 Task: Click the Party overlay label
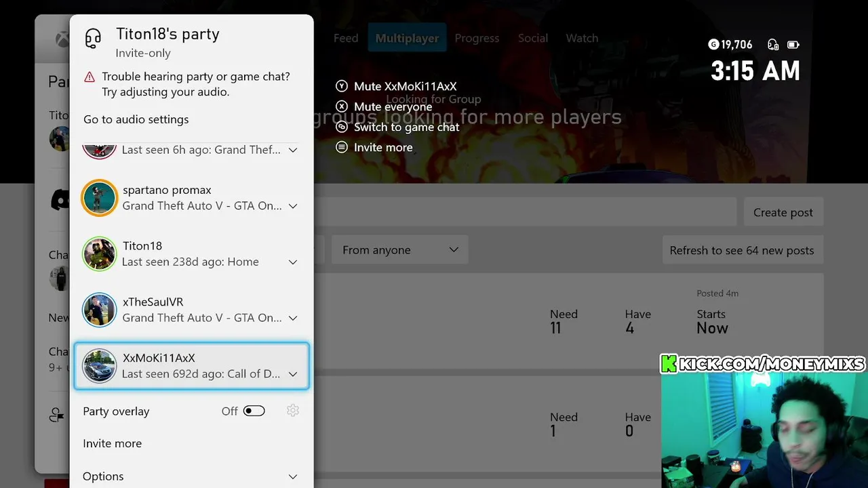[116, 411]
